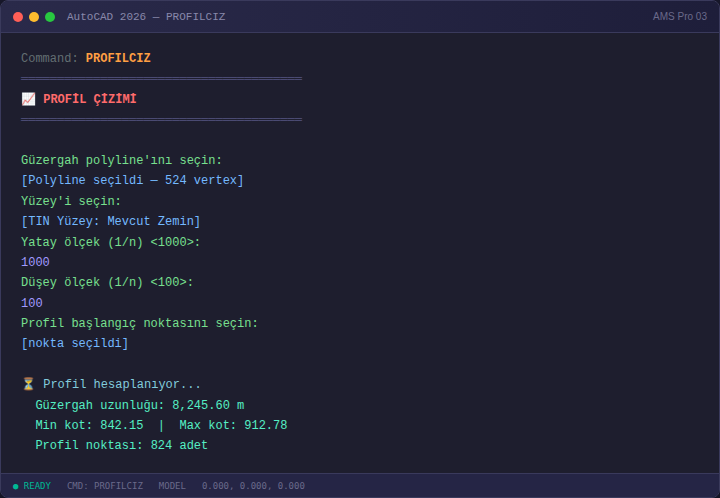The width and height of the screenshot is (720, 498).
Task: Click the green maximize window button
Action: pos(50,17)
